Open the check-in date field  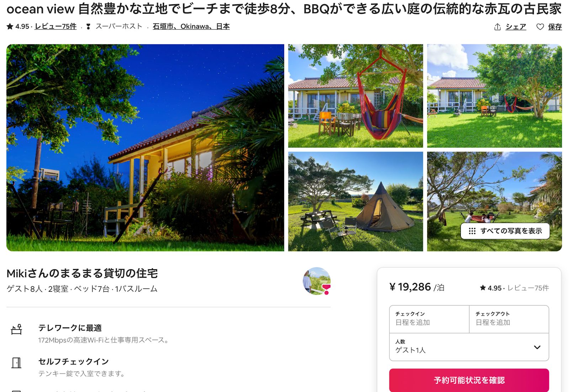pyautogui.click(x=429, y=319)
